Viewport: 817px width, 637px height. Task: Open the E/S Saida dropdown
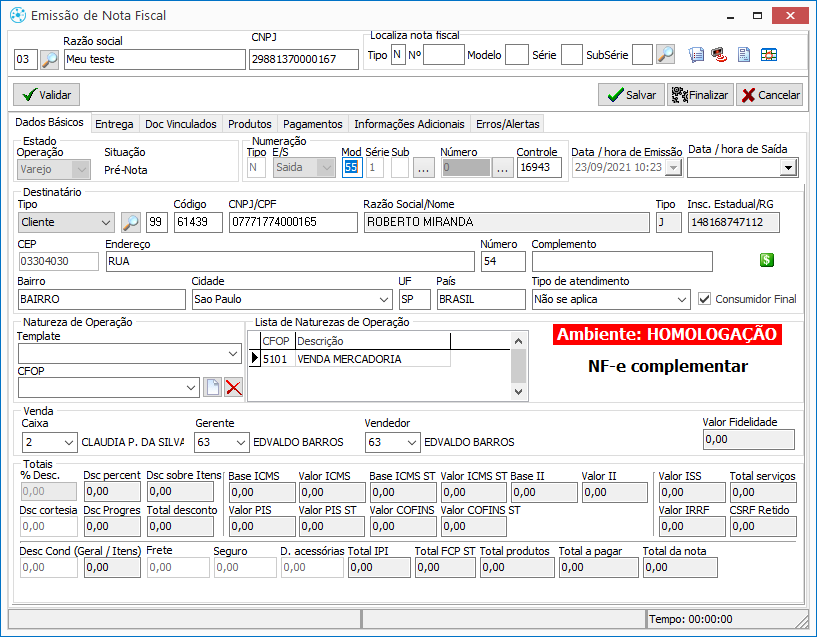pos(326,168)
